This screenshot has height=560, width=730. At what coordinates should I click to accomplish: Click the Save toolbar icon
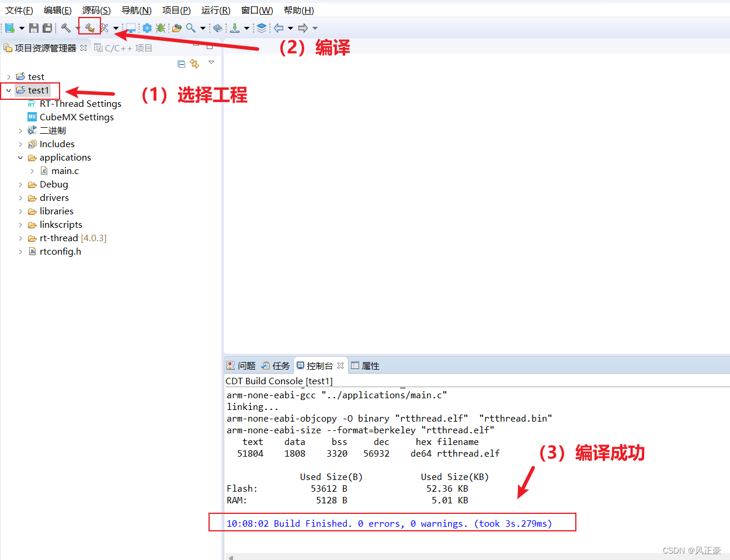click(x=34, y=27)
